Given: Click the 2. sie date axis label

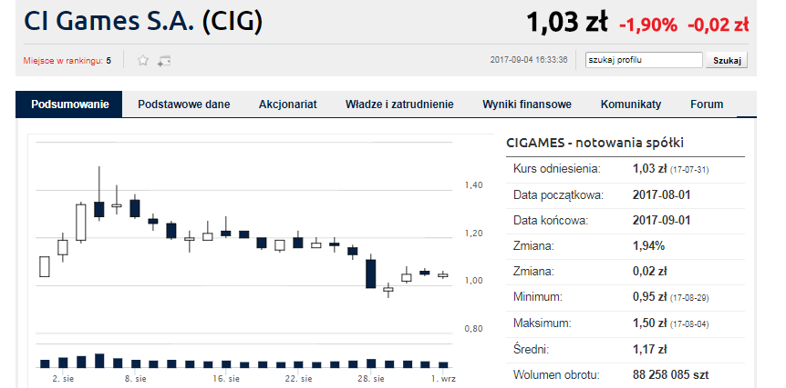Looking at the screenshot, I should point(63,379).
